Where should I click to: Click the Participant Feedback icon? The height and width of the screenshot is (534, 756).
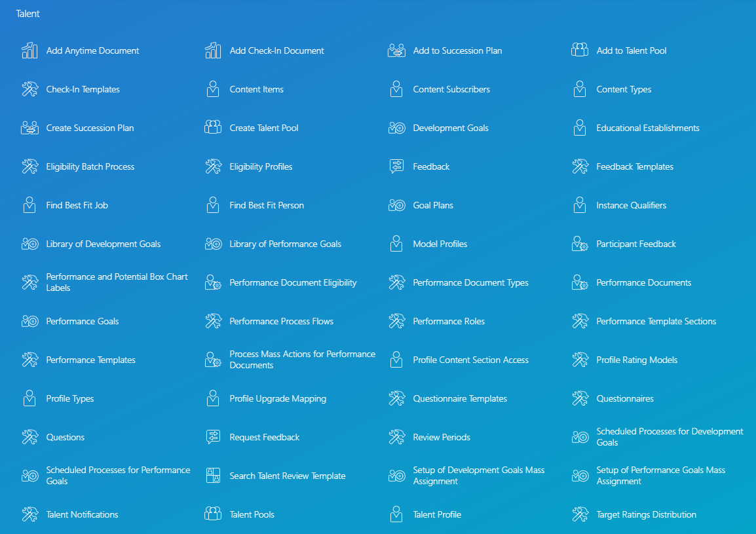coord(580,244)
